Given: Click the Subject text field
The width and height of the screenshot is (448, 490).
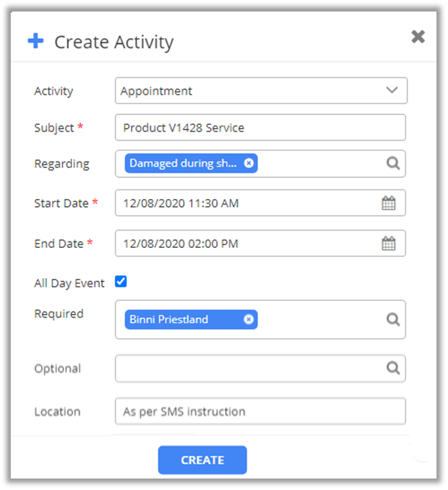Looking at the screenshot, I should click(260, 128).
